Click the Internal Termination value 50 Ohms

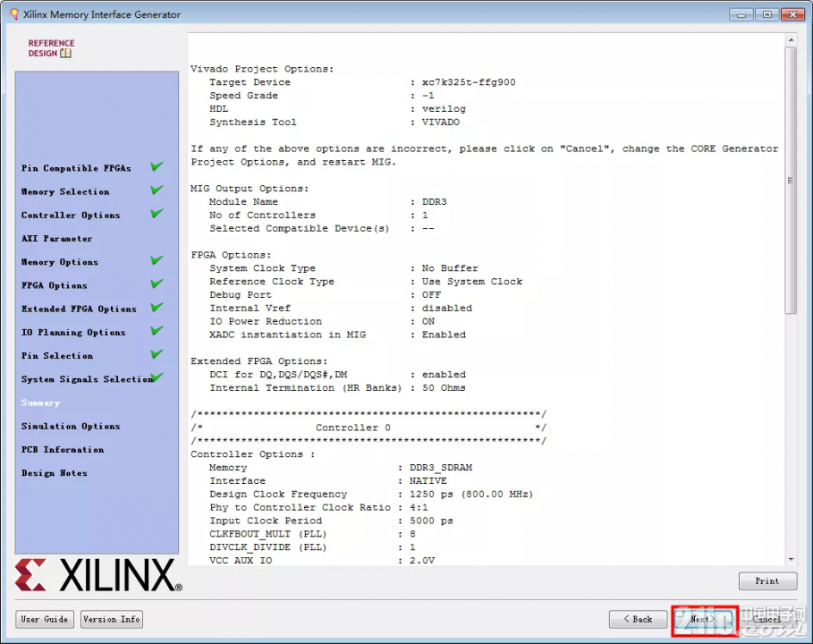point(444,388)
